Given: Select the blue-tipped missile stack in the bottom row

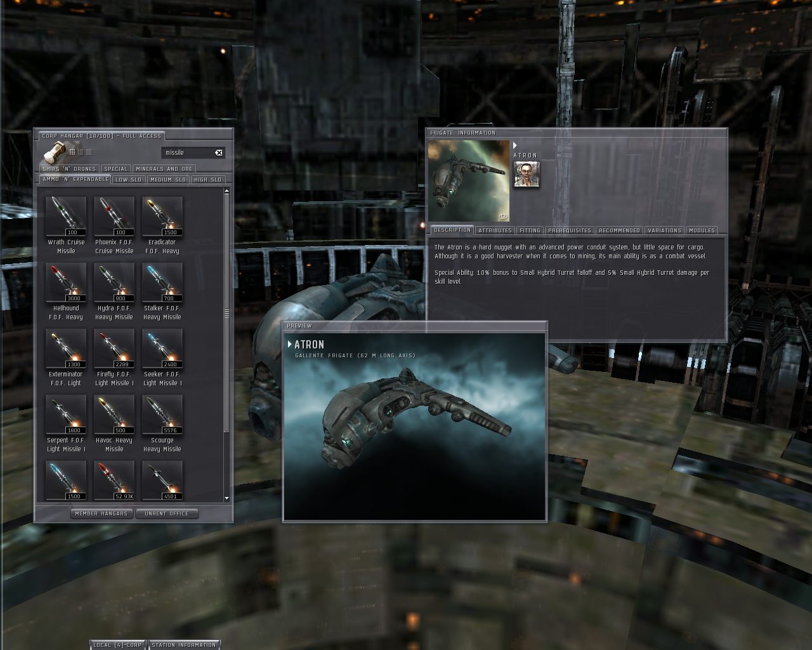Looking at the screenshot, I should (66, 481).
